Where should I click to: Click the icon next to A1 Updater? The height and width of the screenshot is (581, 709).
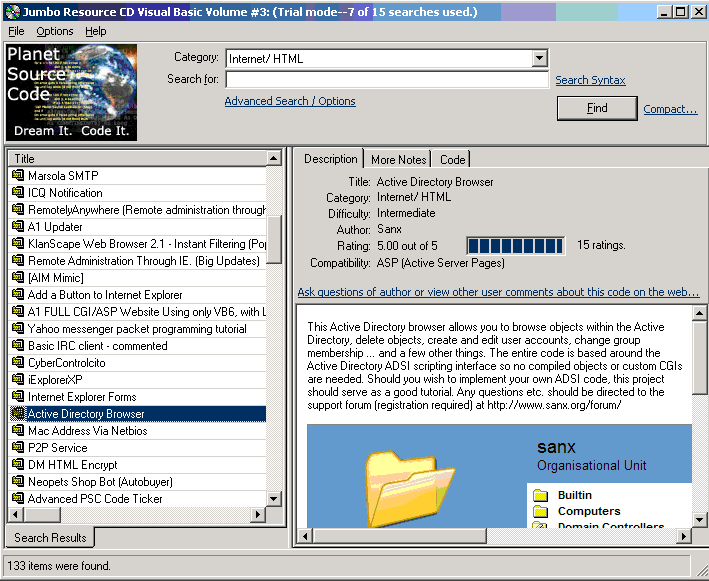click(18, 226)
